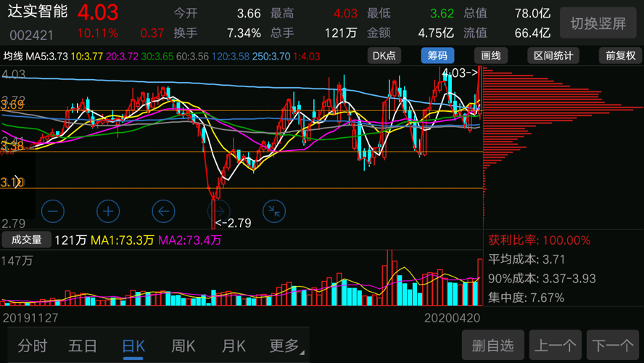Click the 均线 moving average label
Screen dimensions: 644x363
click(x=13, y=57)
